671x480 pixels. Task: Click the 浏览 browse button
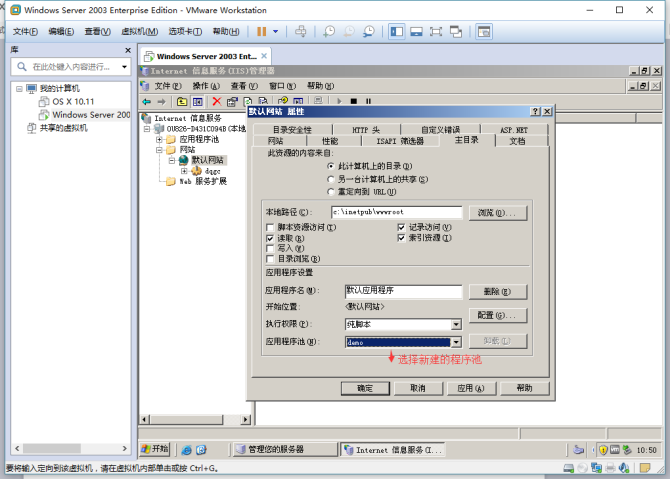pos(497,213)
